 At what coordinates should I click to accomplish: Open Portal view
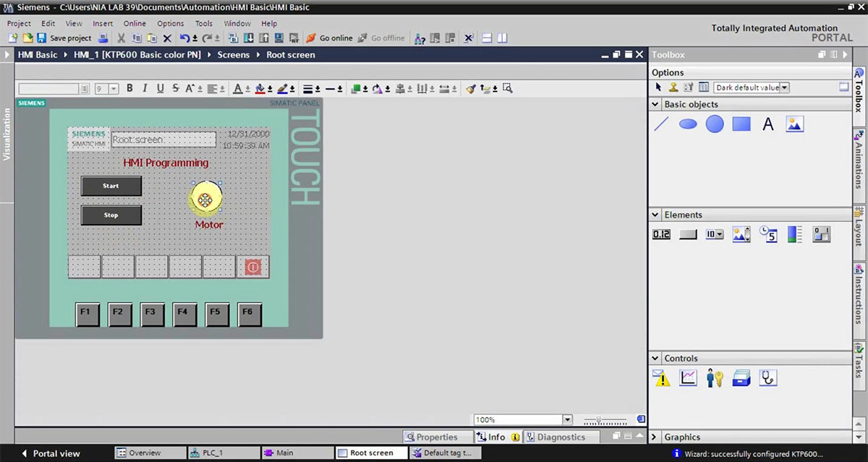(51, 453)
